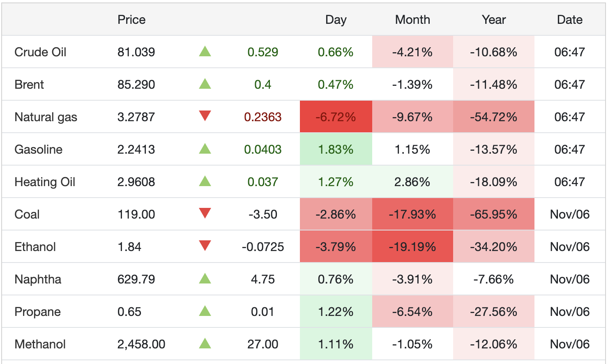Click Gasoline change value 0.0403

point(263,150)
